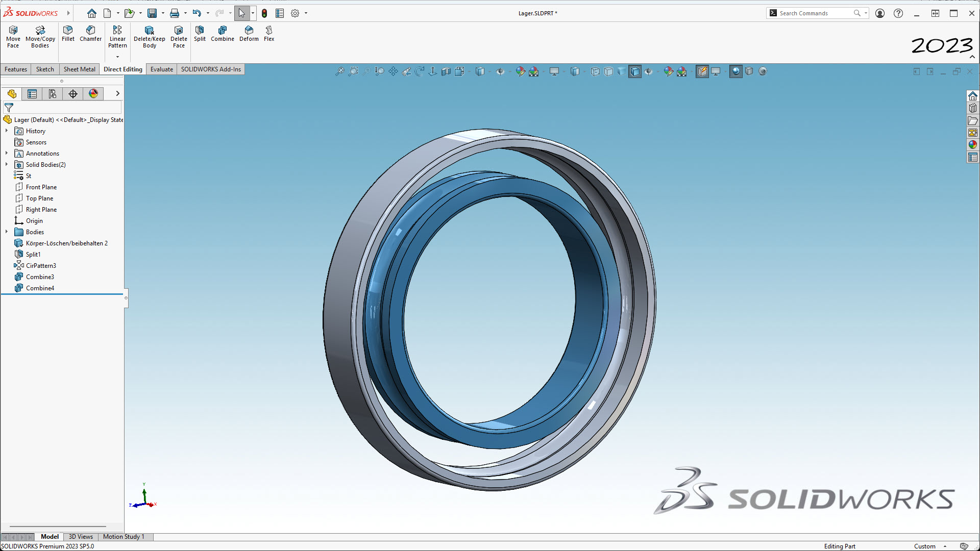Toggle the Zoom to Fit view icon
980x551 pixels.
tap(339, 71)
